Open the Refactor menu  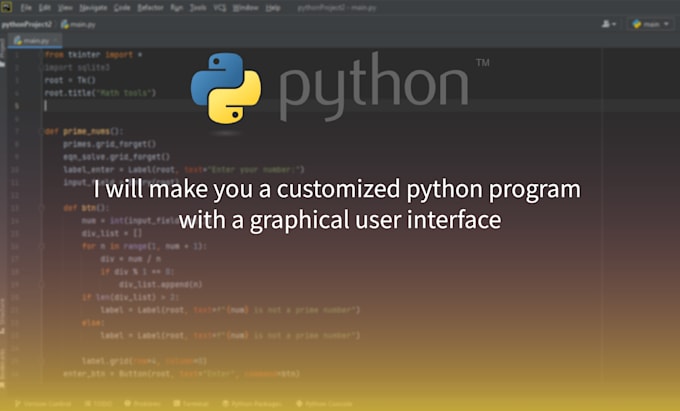click(150, 8)
